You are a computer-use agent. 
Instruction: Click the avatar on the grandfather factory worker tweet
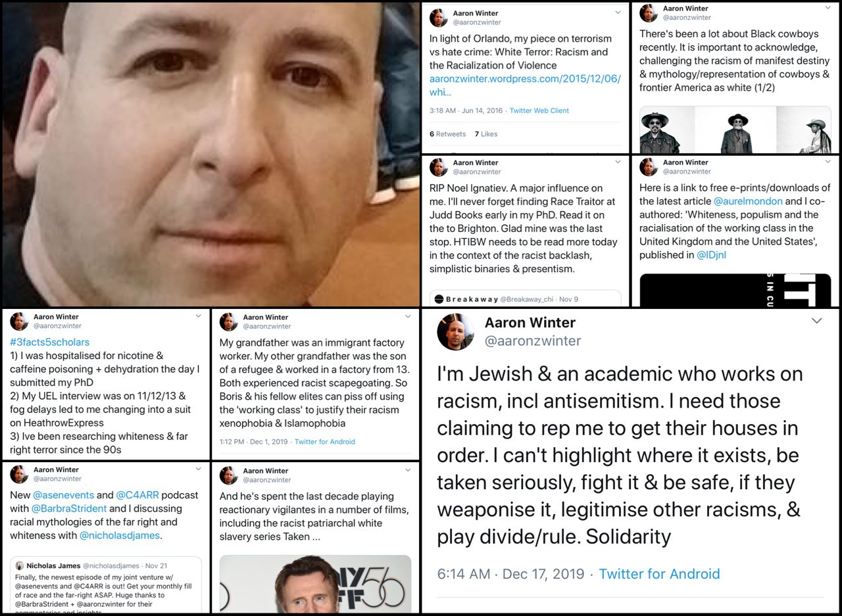(229, 321)
